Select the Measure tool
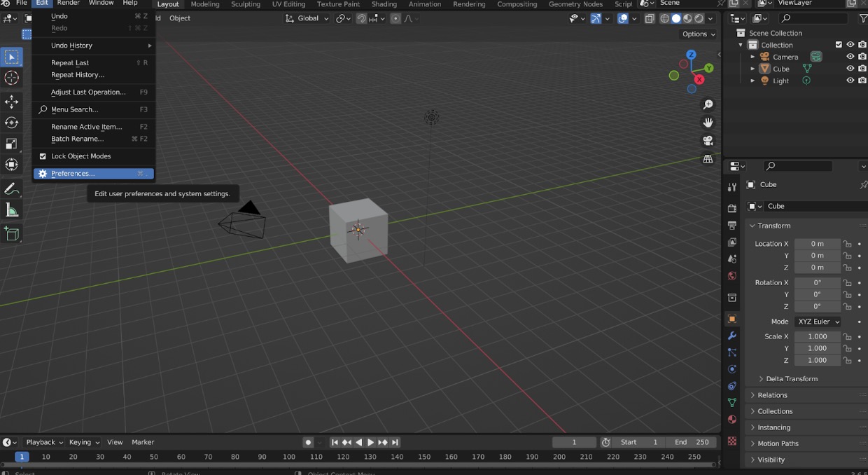 [x=12, y=210]
